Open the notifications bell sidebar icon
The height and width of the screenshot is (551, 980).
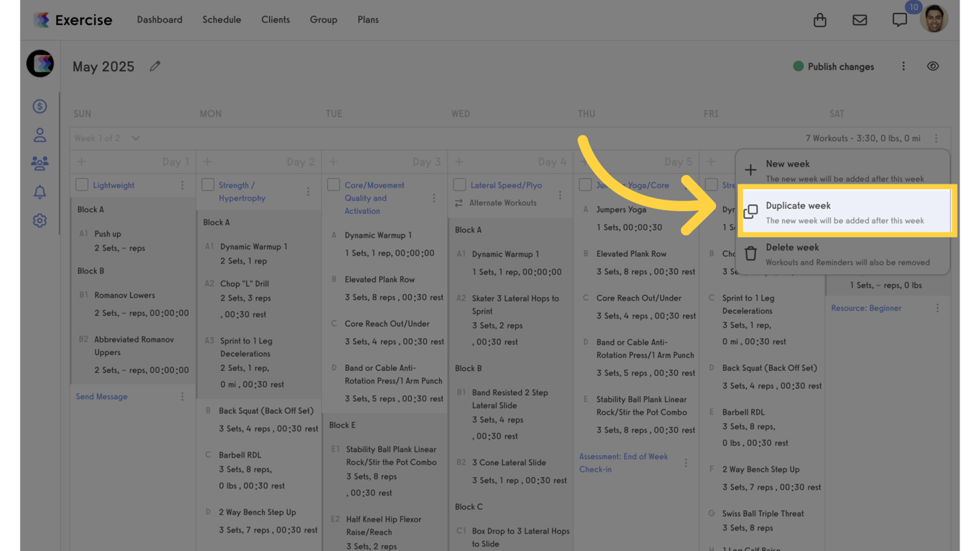39,192
